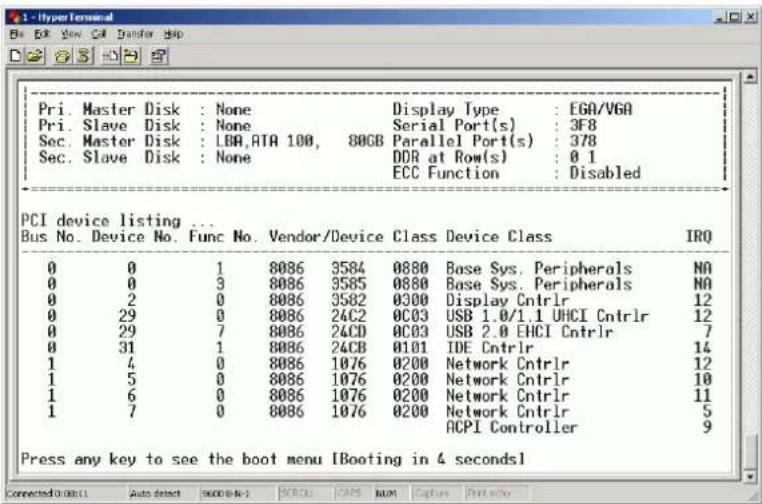The width and height of the screenshot is (762, 504).
Task: Click the Properties toolbar icon
Action: click(x=158, y=56)
